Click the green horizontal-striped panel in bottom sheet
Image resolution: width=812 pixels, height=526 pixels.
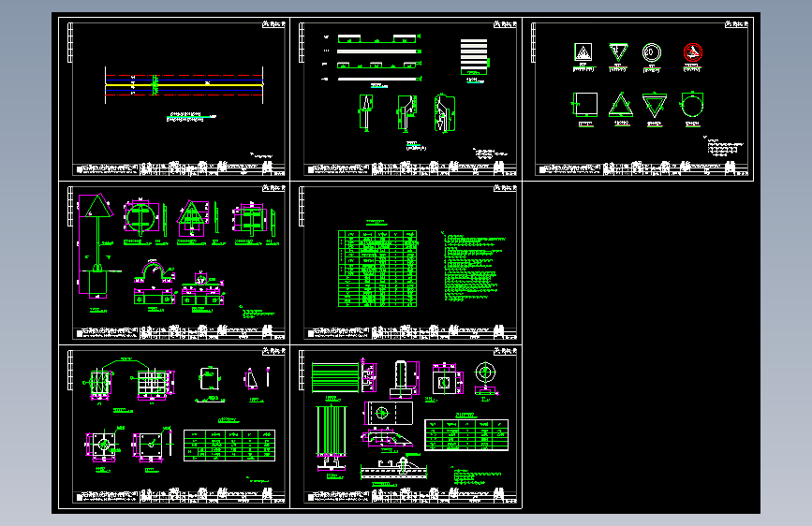[335, 377]
